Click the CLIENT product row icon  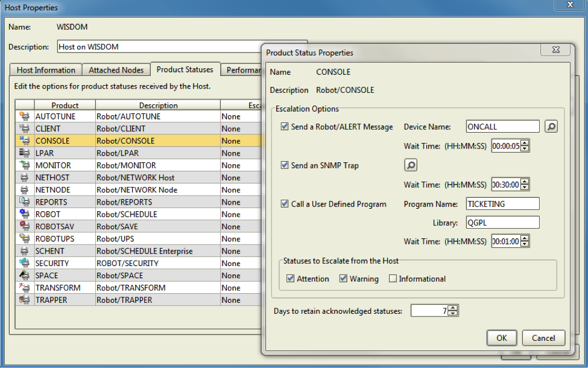24,128
